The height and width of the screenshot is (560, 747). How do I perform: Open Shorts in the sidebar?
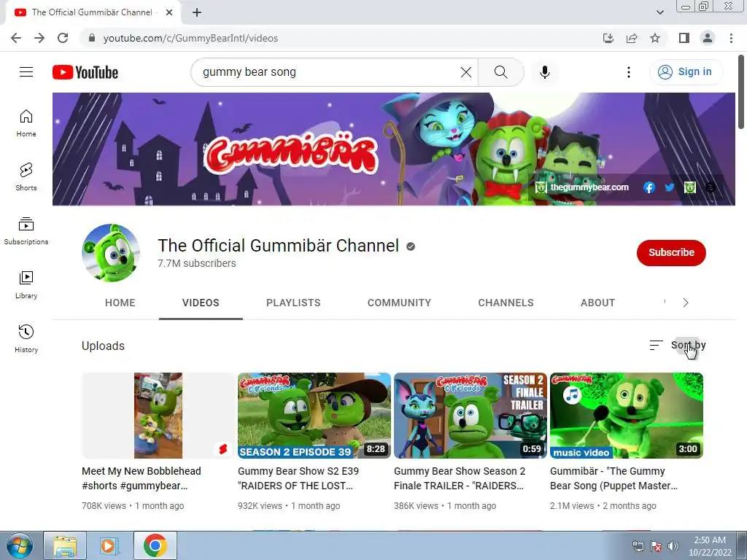[x=26, y=176]
